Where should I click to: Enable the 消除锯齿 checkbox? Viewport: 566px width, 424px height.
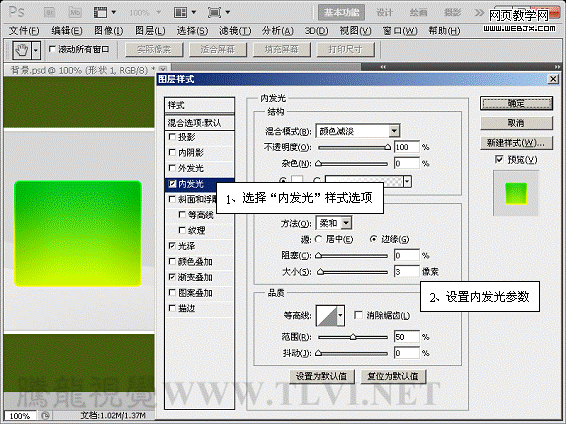click(358, 315)
